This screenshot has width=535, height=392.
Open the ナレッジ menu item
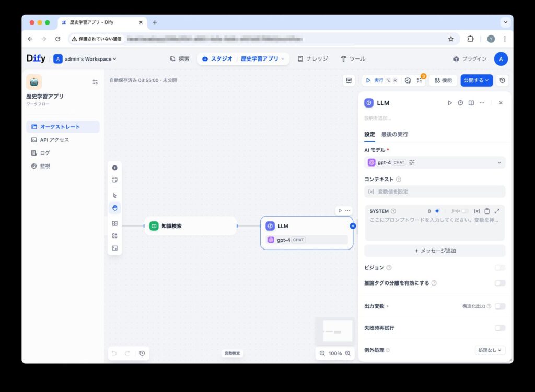click(312, 58)
